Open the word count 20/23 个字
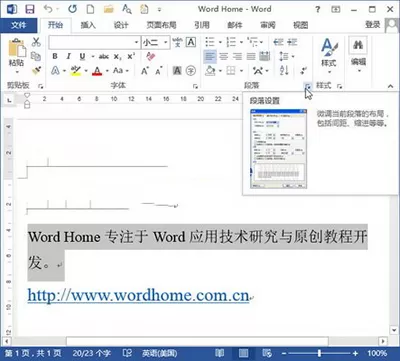Screen dimensions: 400x361 [x=92, y=353]
